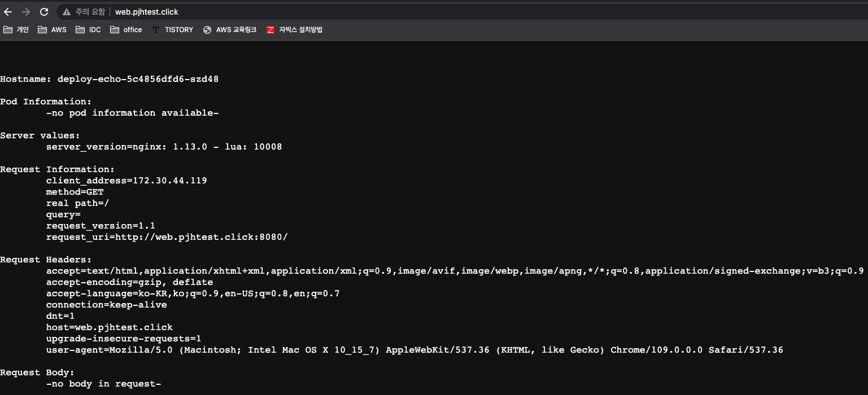Focus the address bar showing web.pjhtest.click

pos(147,12)
